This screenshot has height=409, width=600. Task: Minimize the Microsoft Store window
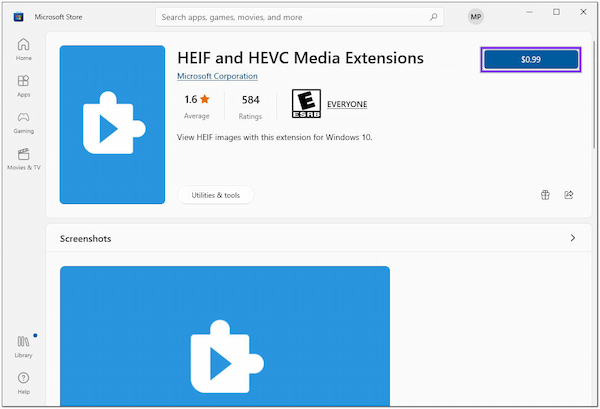(529, 12)
